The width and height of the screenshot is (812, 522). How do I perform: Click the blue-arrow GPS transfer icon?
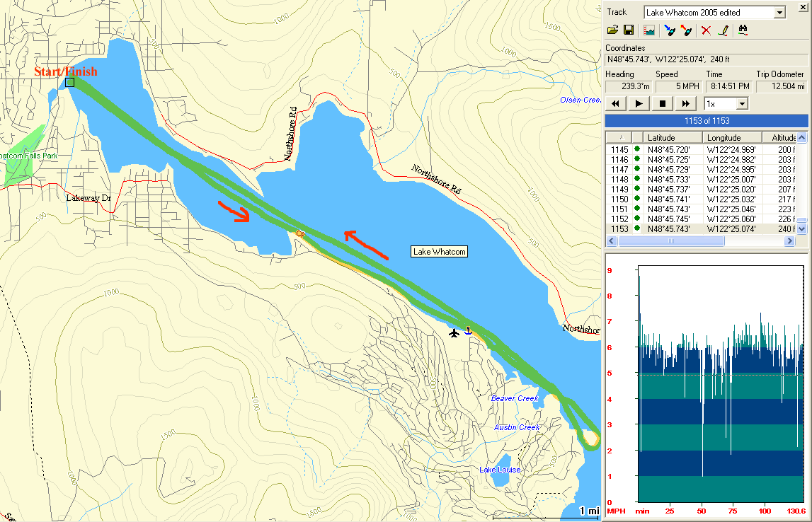(x=669, y=30)
